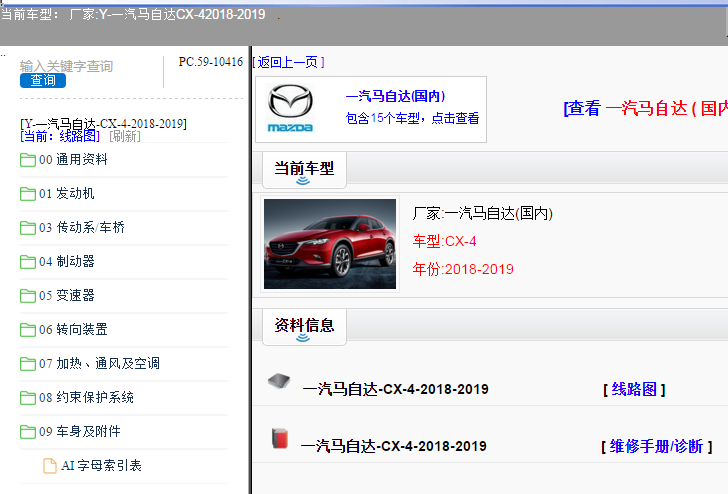
Task: Click the gray chip icon beside 线路图 row
Action: click(x=279, y=381)
